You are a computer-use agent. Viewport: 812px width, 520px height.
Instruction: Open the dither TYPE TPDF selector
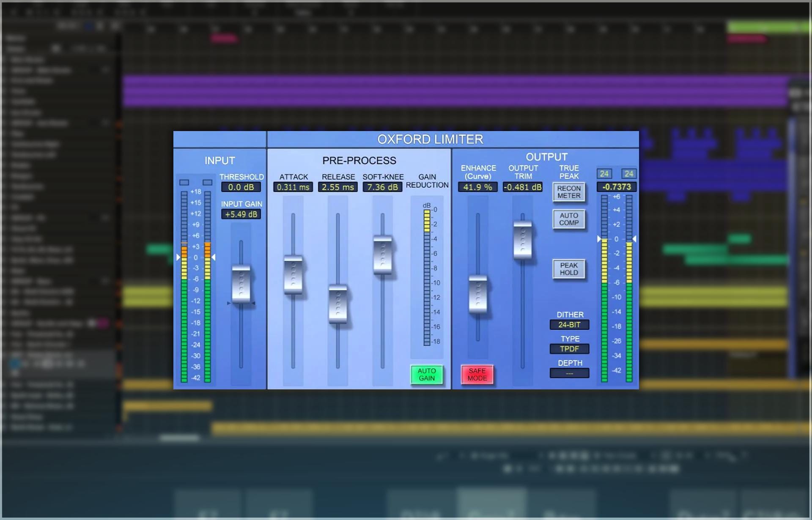(x=569, y=349)
